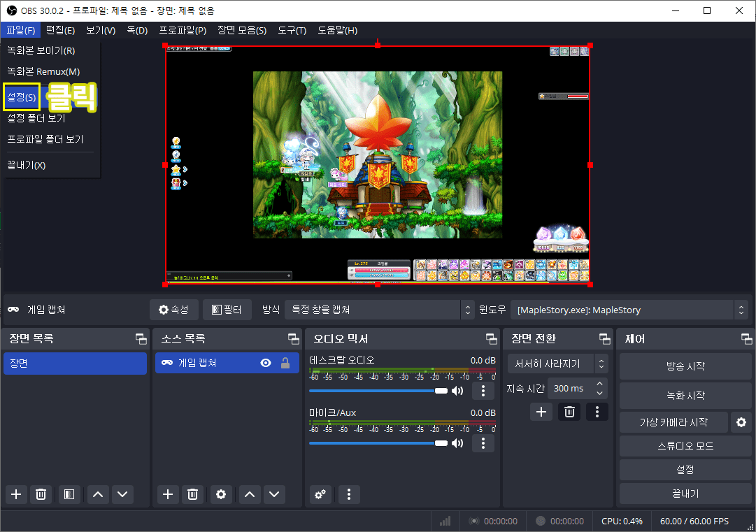Open 데스크탑 오디오 options three-dot menu

coord(483,391)
